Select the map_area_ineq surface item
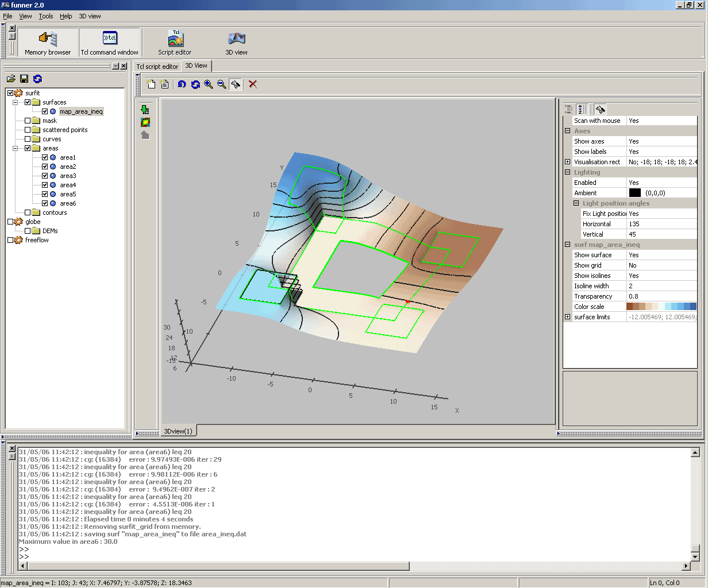 tap(81, 111)
